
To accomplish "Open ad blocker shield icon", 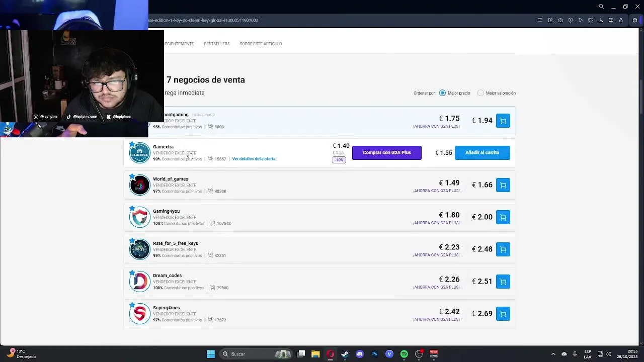I will tap(571, 20).
